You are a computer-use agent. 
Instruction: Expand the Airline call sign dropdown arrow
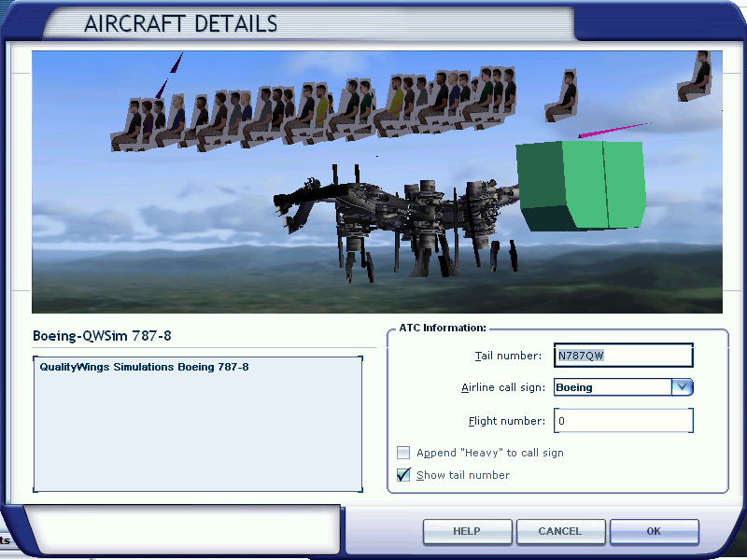(x=682, y=387)
